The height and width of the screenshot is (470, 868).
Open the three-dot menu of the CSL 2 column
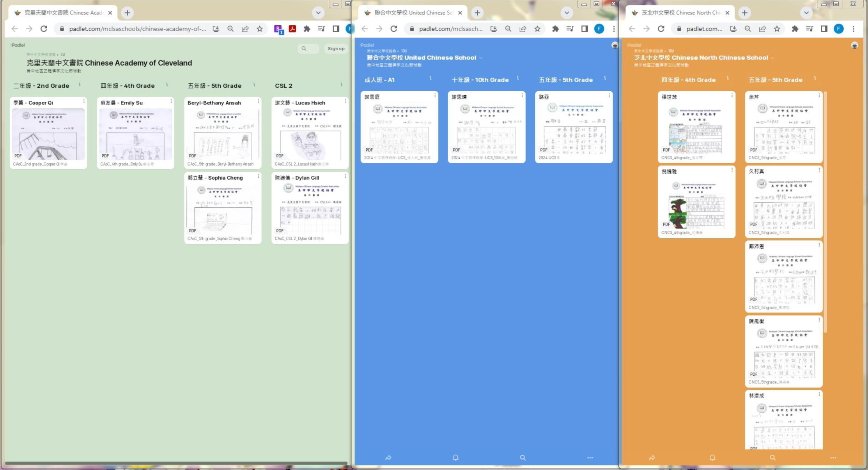click(341, 85)
